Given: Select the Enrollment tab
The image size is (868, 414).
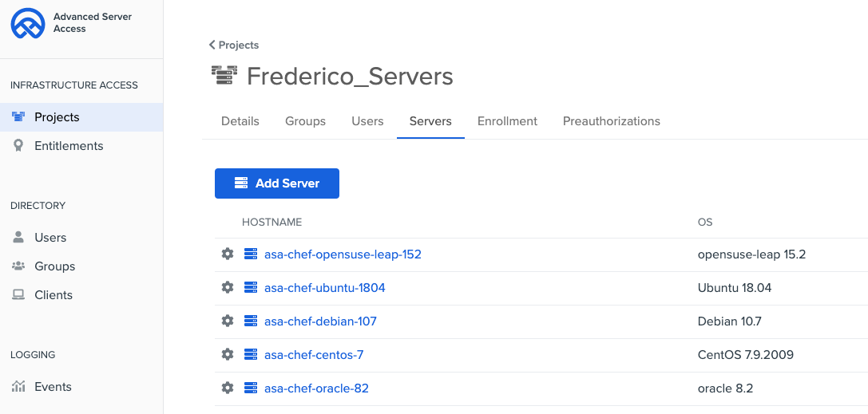Looking at the screenshot, I should click(x=507, y=121).
